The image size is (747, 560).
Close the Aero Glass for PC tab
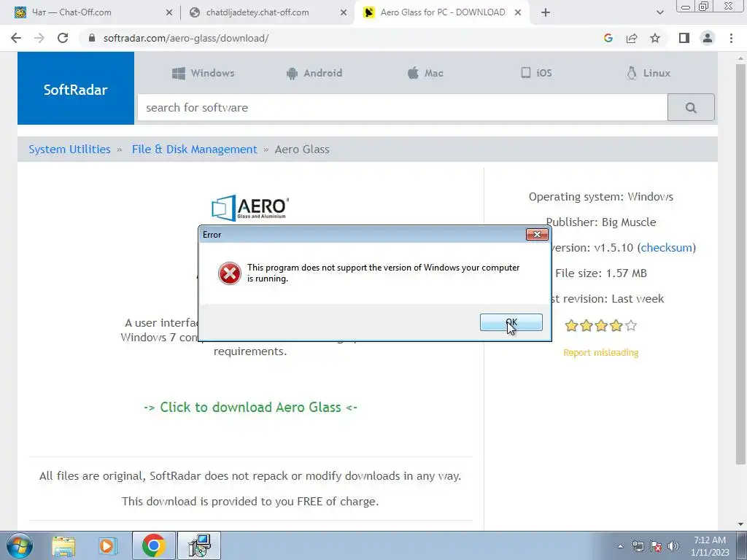(518, 13)
